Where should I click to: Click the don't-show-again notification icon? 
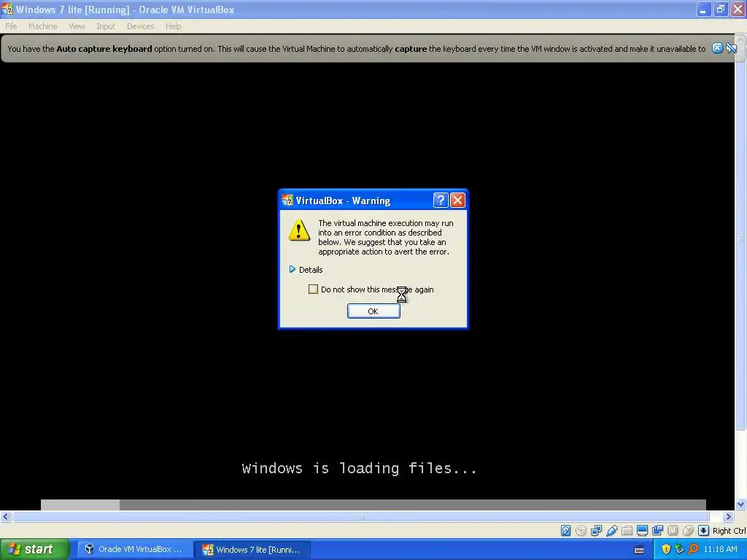coord(731,47)
